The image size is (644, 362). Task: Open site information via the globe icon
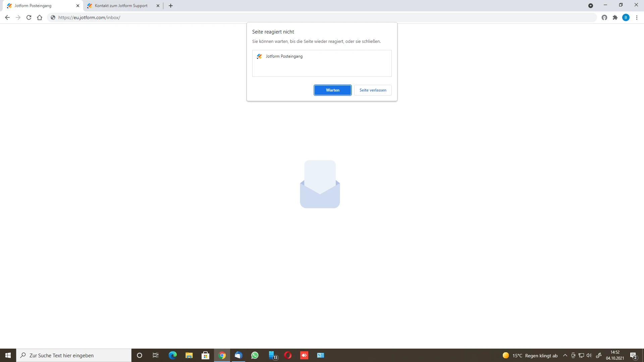[x=53, y=17]
